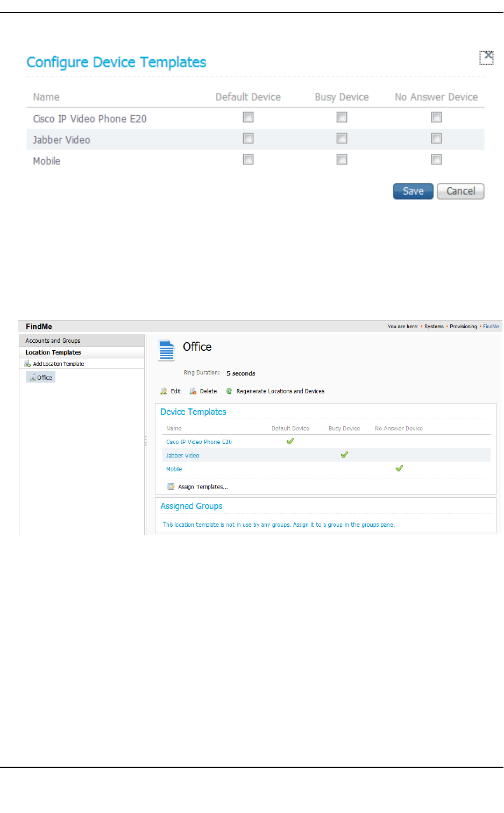Open Accounts and Groups pane

[x=82, y=341]
